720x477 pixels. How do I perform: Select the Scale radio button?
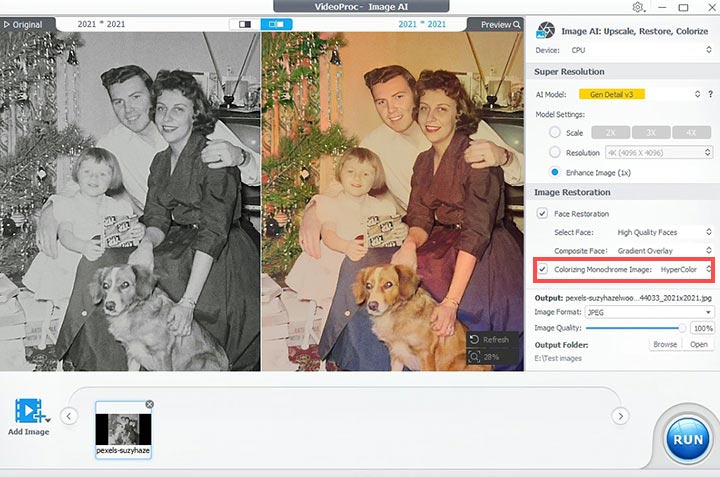click(555, 132)
